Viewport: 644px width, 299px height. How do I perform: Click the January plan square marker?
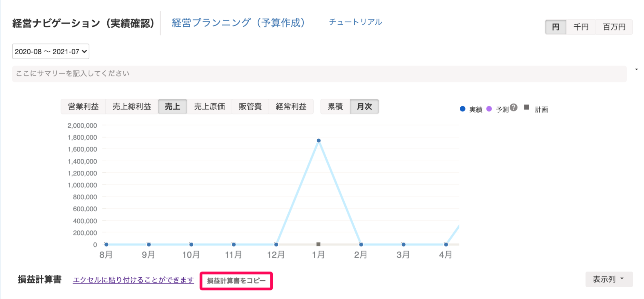318,244
